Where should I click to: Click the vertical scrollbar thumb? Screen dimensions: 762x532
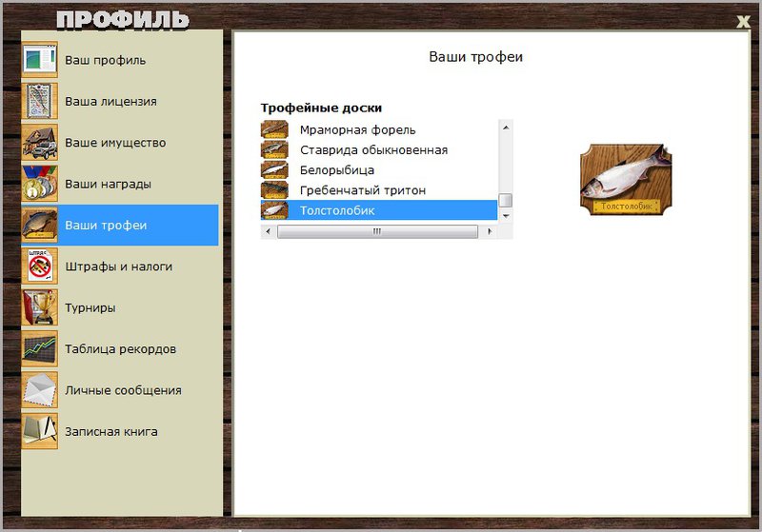click(x=506, y=200)
